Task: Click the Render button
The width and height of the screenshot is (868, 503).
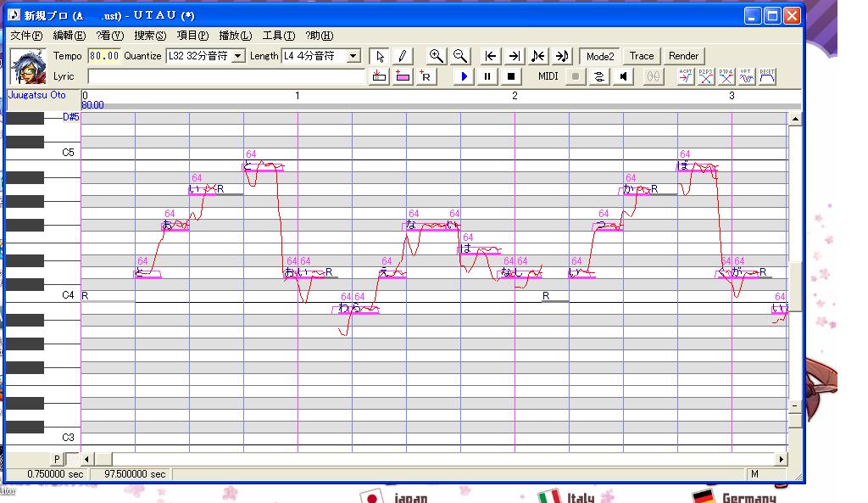Action: click(x=684, y=56)
